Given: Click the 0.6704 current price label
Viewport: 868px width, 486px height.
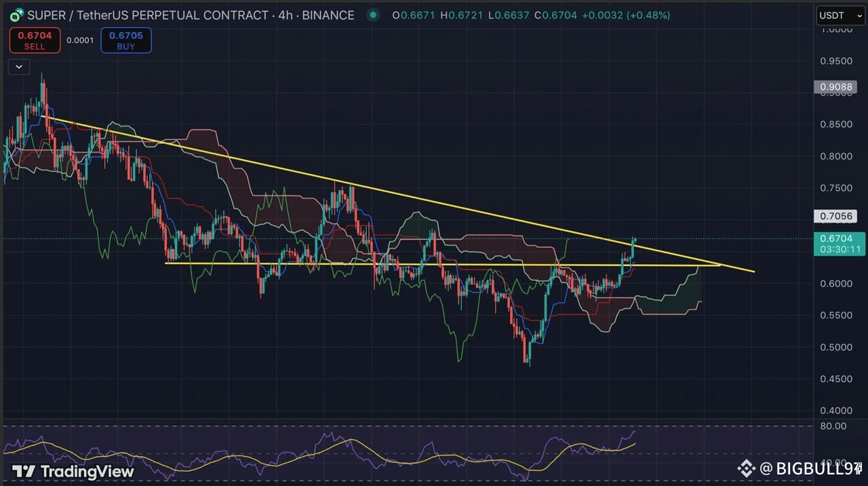Looking at the screenshot, I should pos(837,238).
